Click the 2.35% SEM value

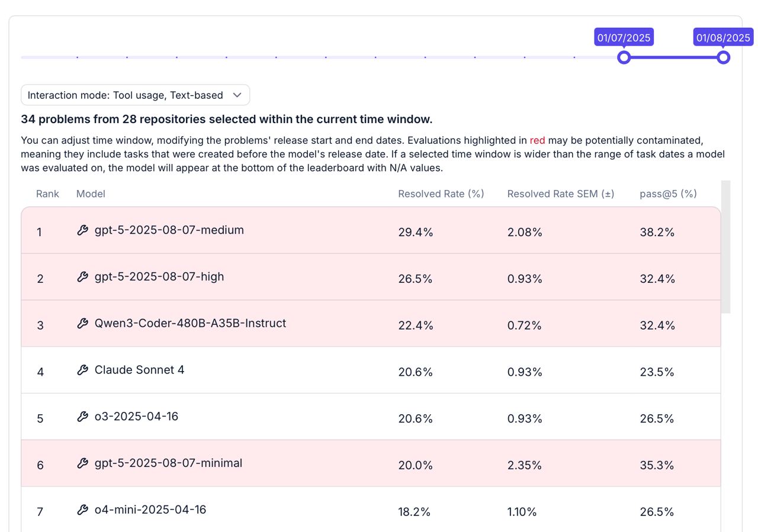point(525,465)
